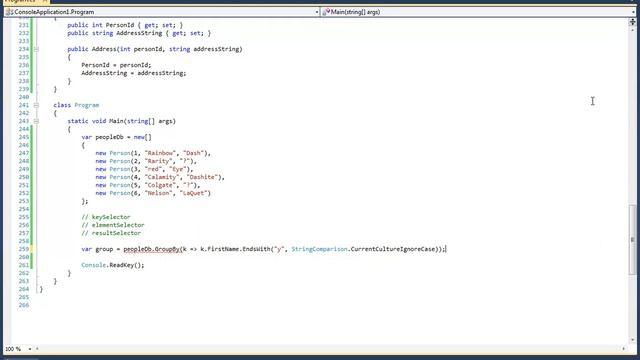This screenshot has height=360, width=640.
Task: Click 'public string AddressString' property line
Action: (139, 33)
